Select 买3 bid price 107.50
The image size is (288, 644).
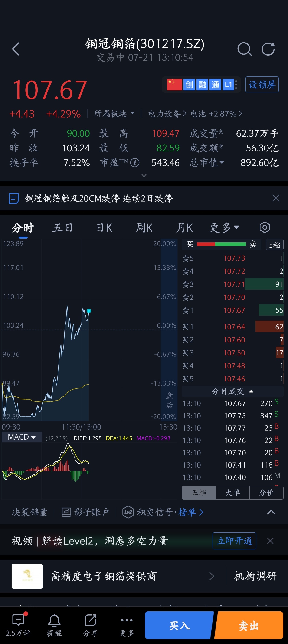[x=233, y=353]
